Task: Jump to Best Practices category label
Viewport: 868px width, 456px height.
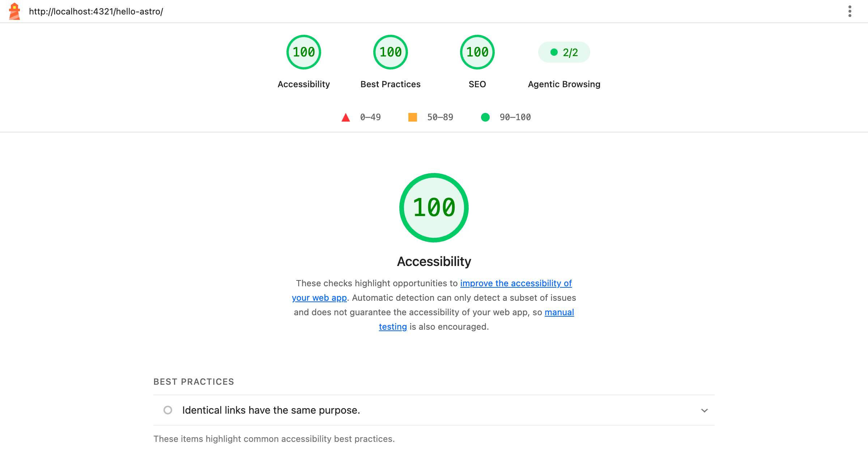Action: click(391, 84)
